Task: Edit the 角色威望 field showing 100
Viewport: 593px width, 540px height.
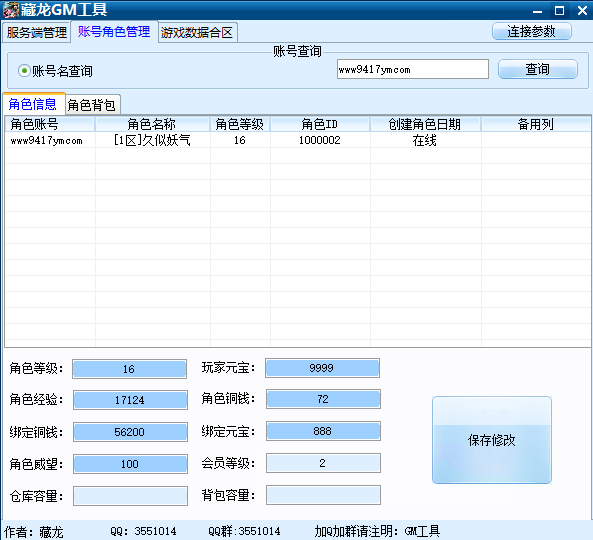Action: (x=130, y=464)
